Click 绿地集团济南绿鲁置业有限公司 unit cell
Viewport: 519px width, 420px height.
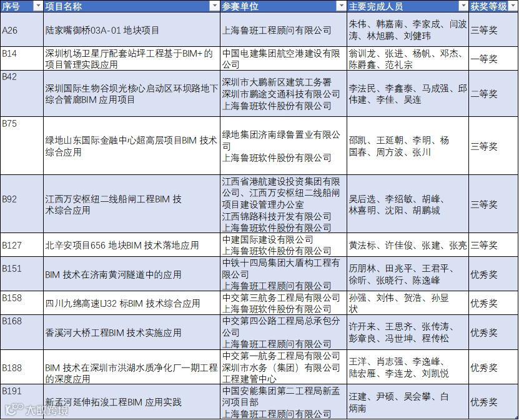(x=284, y=146)
